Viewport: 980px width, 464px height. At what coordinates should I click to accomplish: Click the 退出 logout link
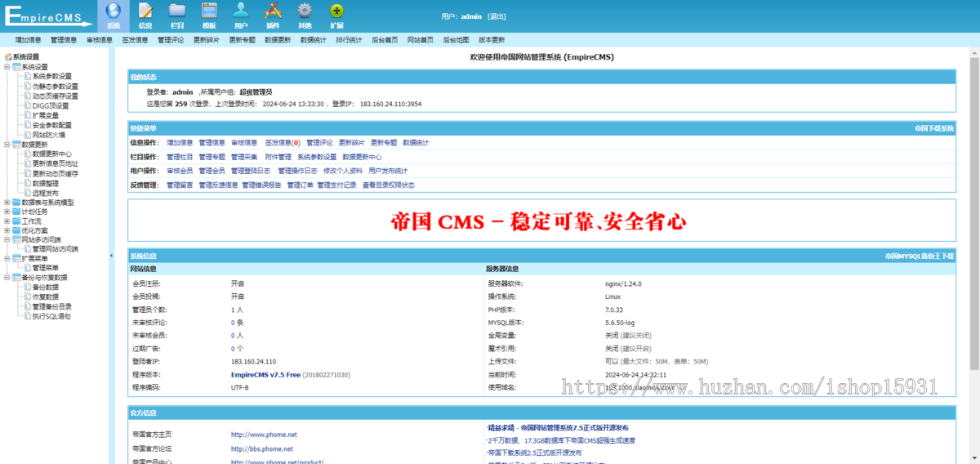coord(497,16)
